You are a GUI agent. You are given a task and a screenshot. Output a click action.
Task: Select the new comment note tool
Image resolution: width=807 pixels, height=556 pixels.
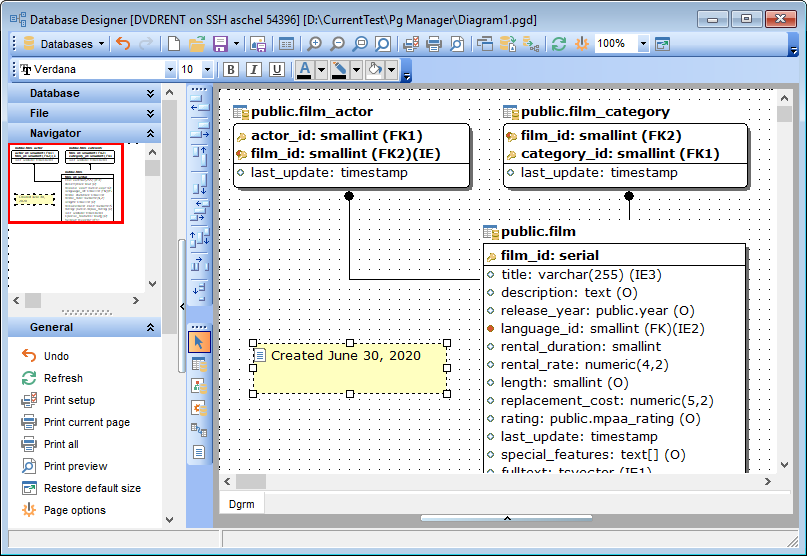[199, 452]
